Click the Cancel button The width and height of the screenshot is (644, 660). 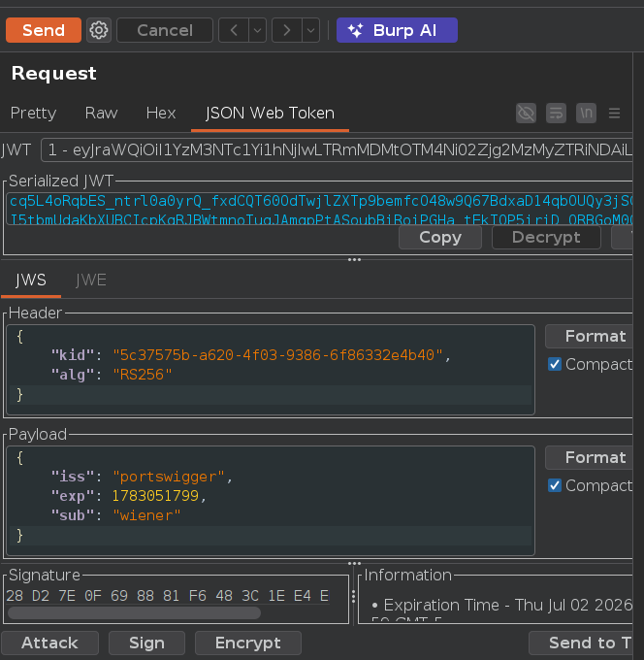[x=165, y=30]
